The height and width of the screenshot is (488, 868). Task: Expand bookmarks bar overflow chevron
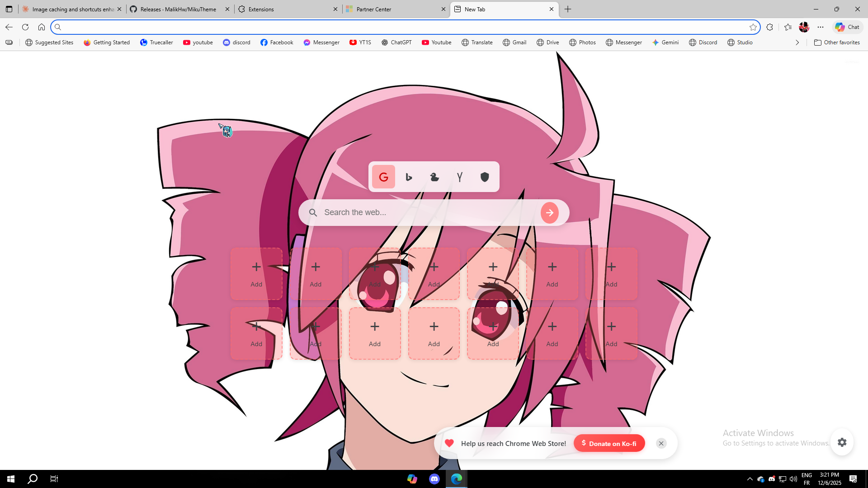[797, 42]
